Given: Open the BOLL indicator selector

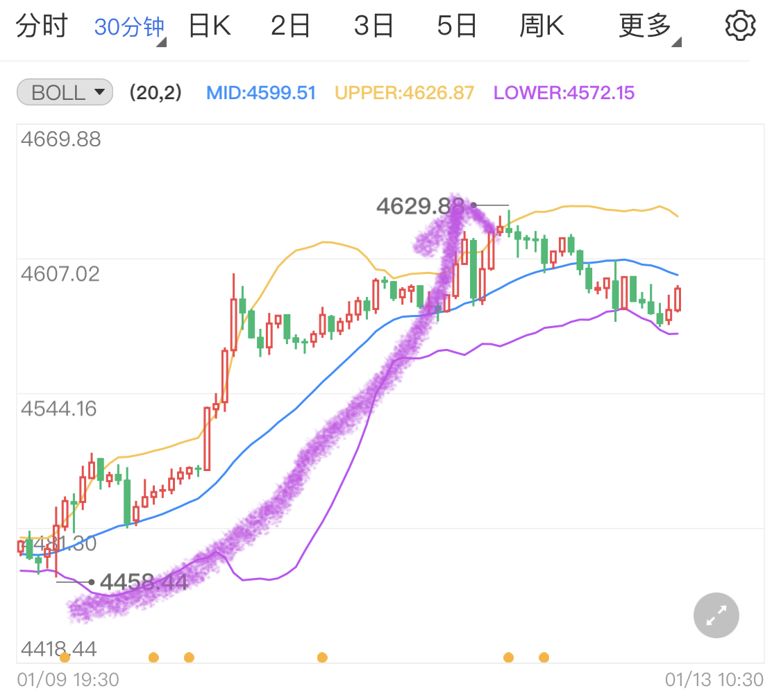Looking at the screenshot, I should point(65,92).
